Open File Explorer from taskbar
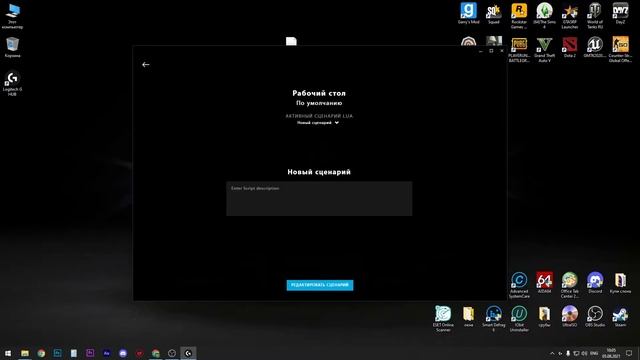Viewport: 640px width, 360px height. click(x=25, y=353)
